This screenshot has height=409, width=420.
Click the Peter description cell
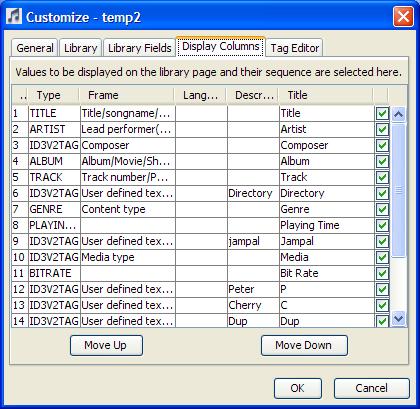click(253, 289)
